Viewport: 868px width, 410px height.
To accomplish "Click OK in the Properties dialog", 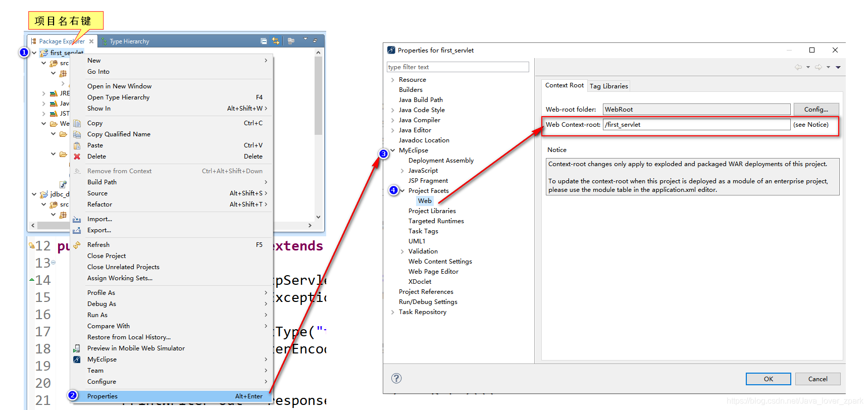I will pyautogui.click(x=769, y=379).
